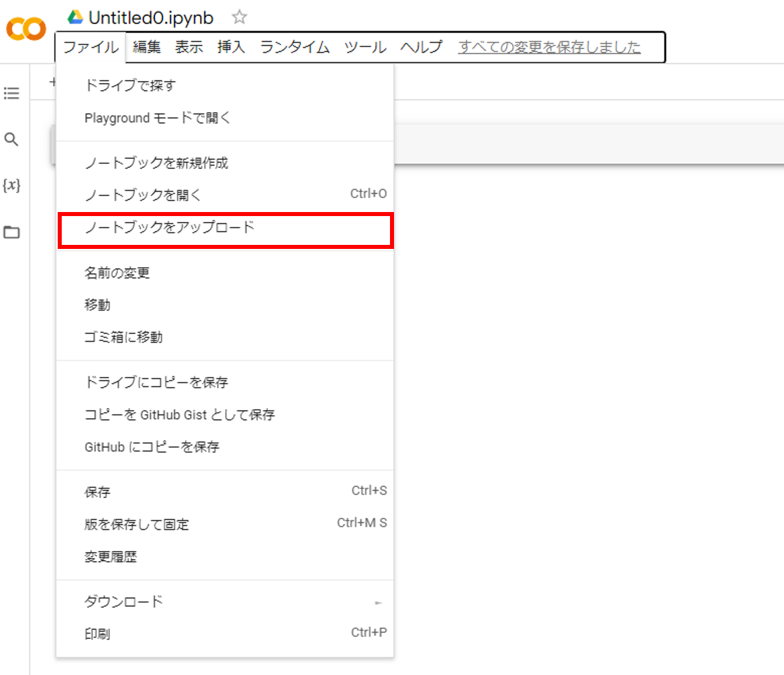
Task: Open the ツール menu
Action: [x=364, y=47]
